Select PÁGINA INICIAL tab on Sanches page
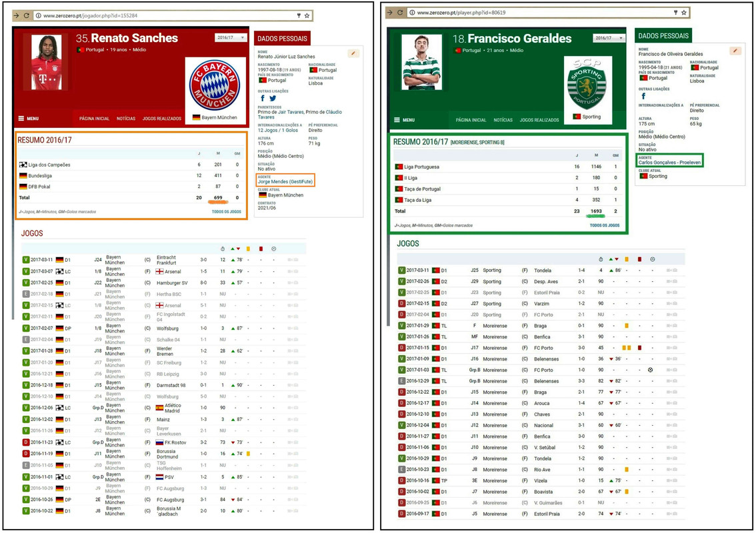Screen dimensions: 756x533 [95, 119]
